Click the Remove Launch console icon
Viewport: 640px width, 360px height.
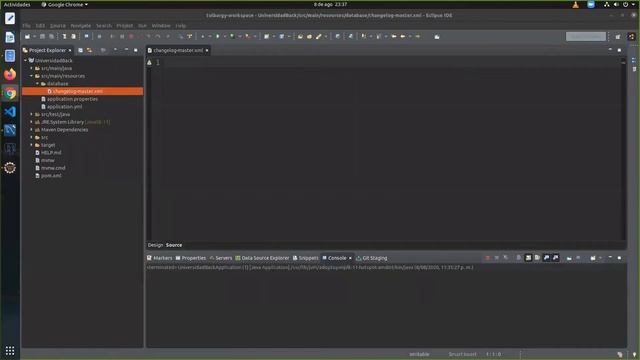(x=497, y=258)
